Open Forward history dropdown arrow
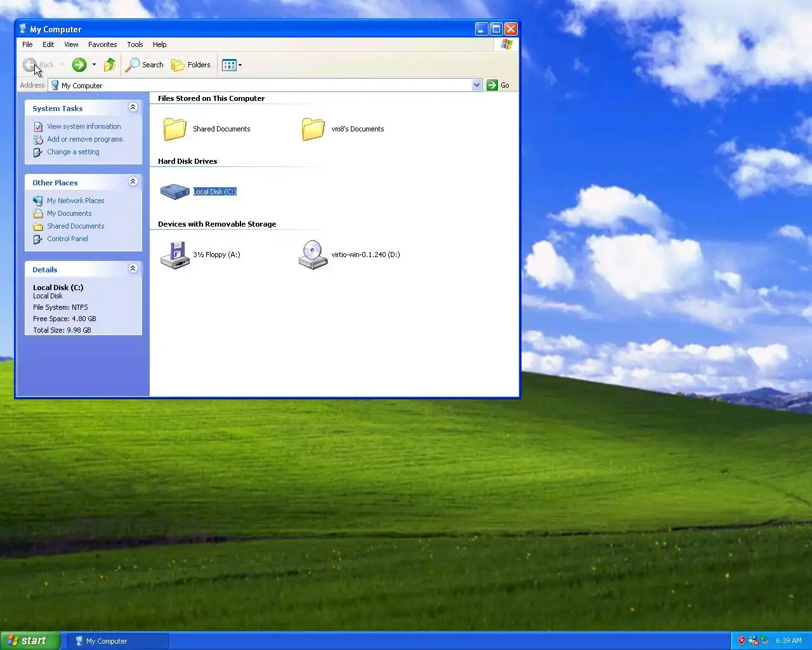Image resolution: width=812 pixels, height=650 pixels. tap(94, 65)
